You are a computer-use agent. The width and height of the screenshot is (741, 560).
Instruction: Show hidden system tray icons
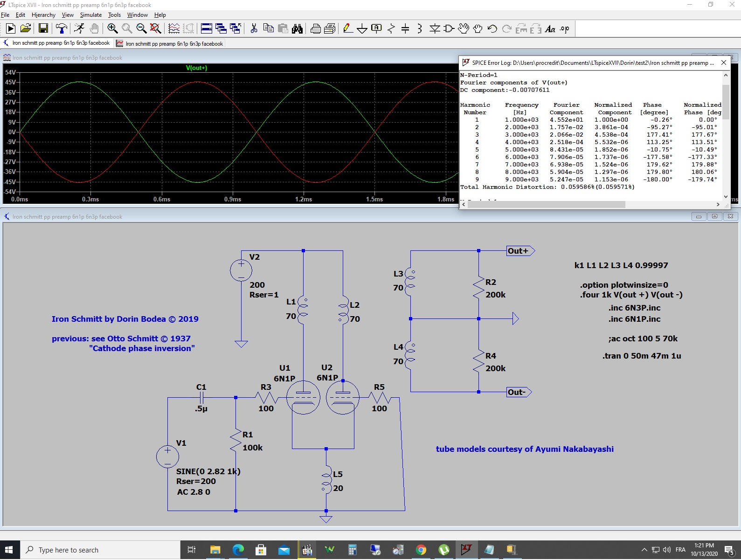(x=644, y=550)
